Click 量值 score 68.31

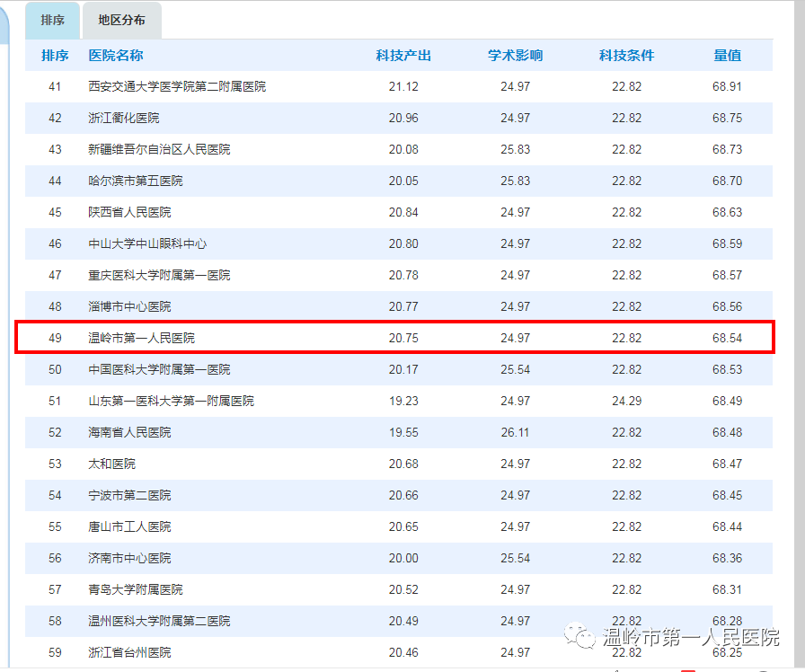(x=727, y=589)
